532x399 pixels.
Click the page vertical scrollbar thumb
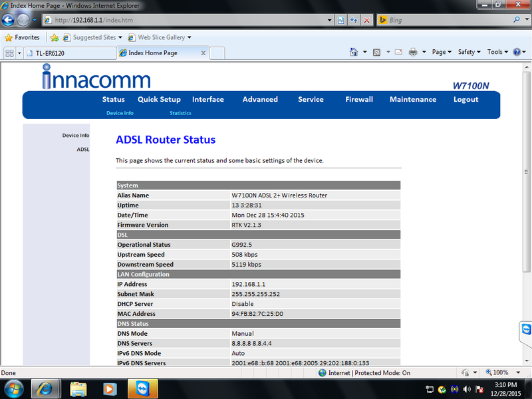[527, 172]
